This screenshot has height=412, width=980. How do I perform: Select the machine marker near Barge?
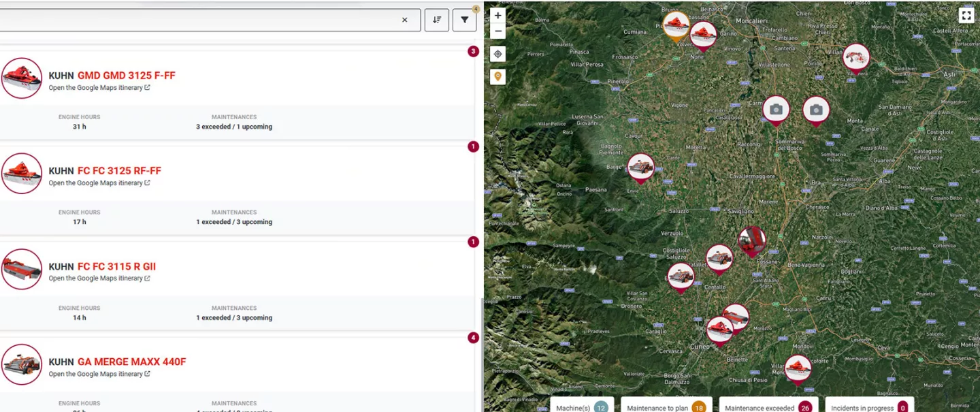pos(640,168)
